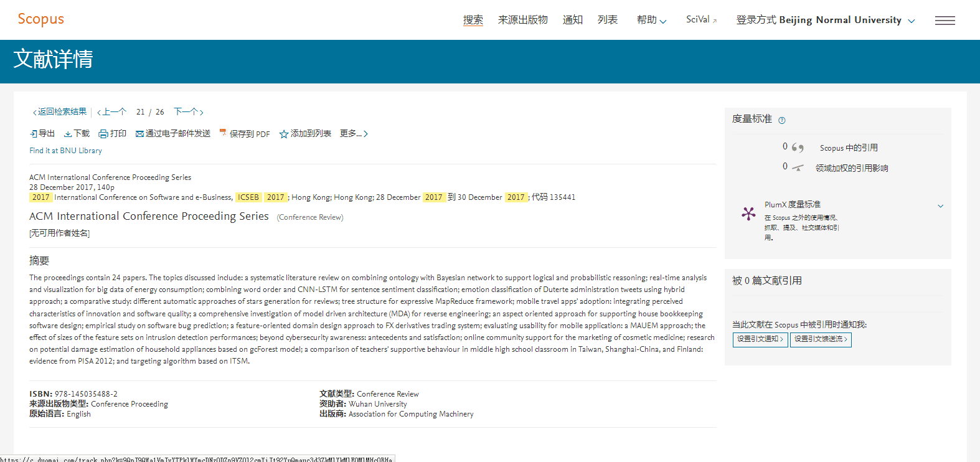The image size is (980, 462).
Task: Click the 保存到 PDF icon
Action: pos(223,133)
